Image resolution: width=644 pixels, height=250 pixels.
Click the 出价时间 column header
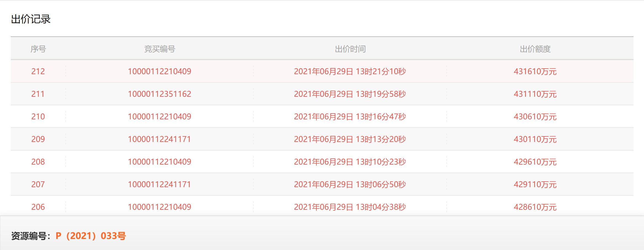pos(350,49)
